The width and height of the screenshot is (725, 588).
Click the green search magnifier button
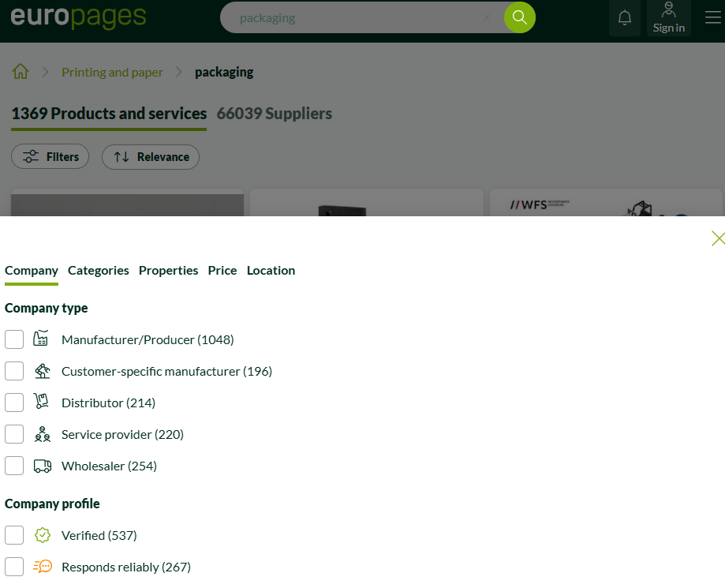point(519,17)
